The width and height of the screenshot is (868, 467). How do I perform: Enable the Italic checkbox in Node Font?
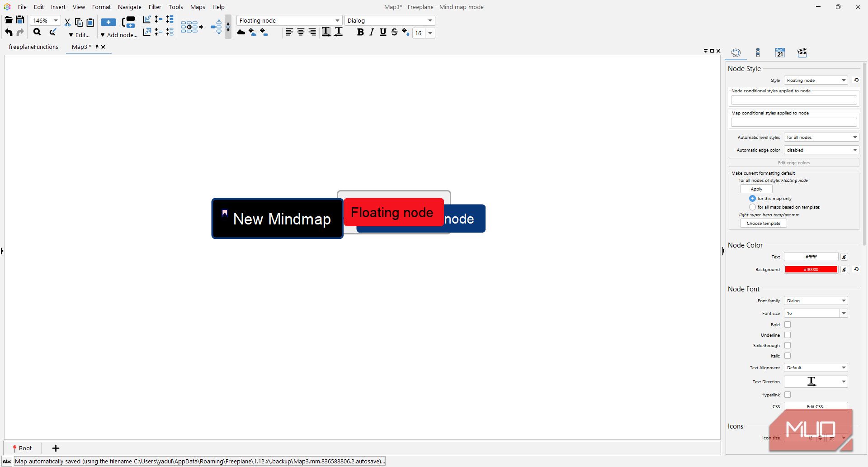[788, 356]
